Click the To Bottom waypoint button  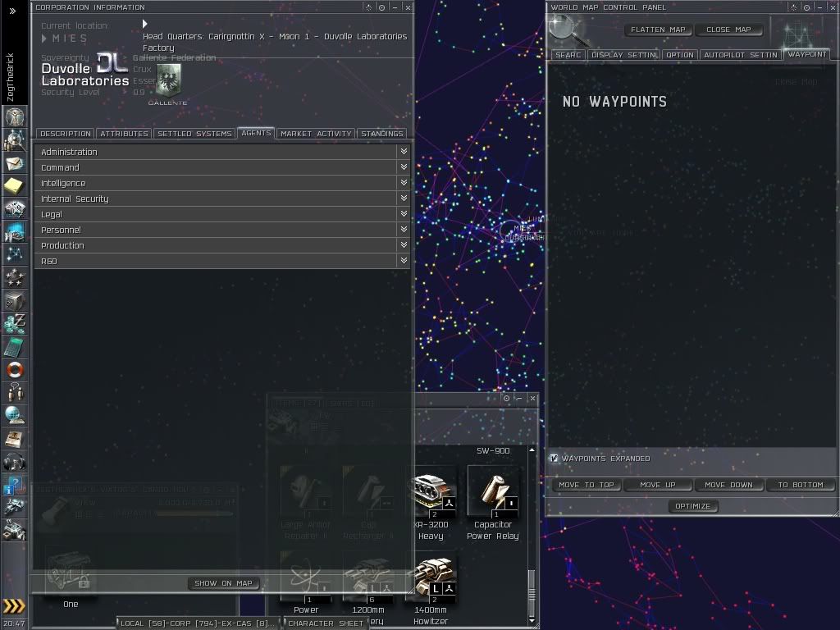click(801, 485)
